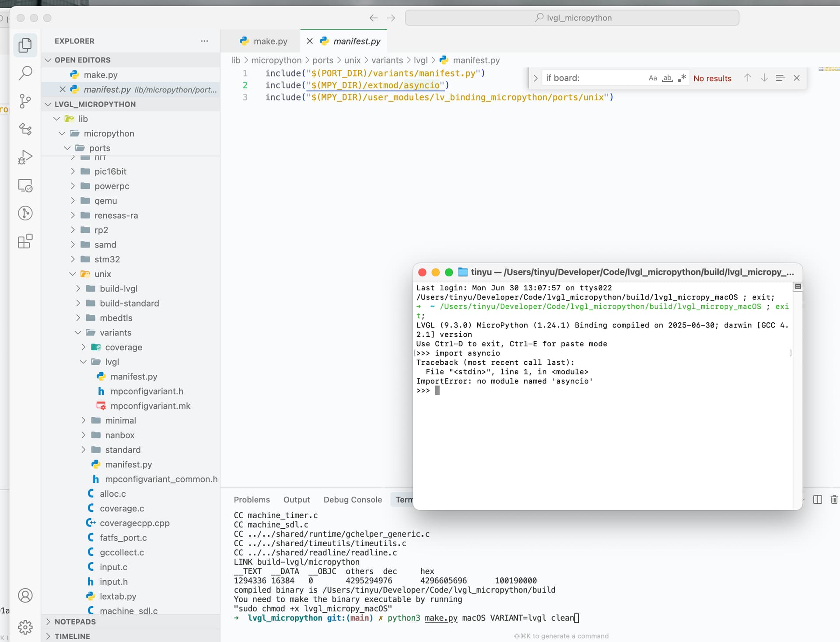This screenshot has width=840, height=642.
Task: Toggle find in selection
Action: point(780,78)
